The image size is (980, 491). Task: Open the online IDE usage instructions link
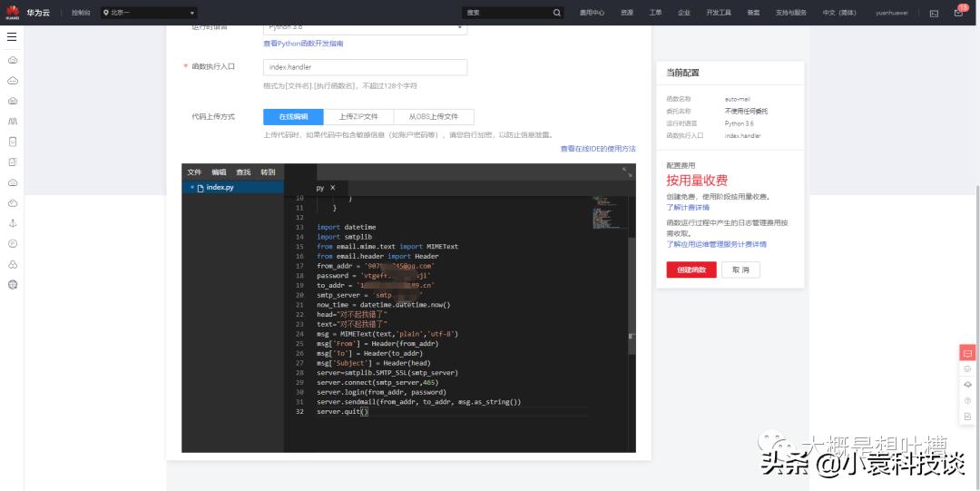[x=597, y=149]
